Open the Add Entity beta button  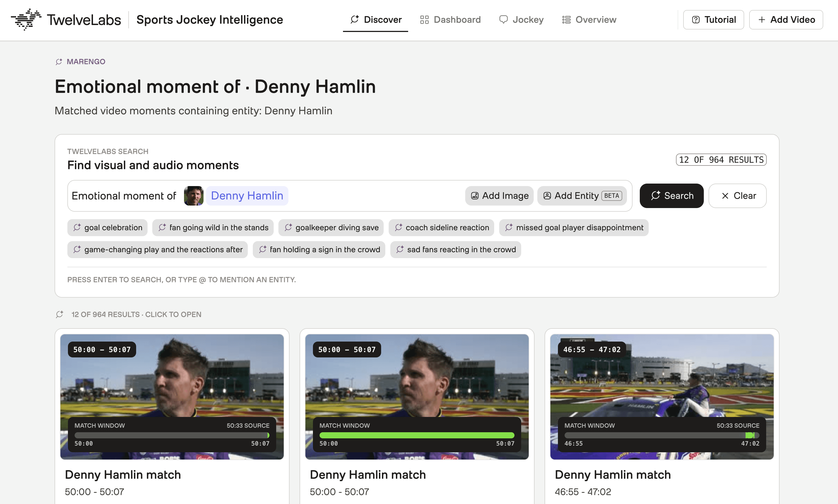point(582,196)
